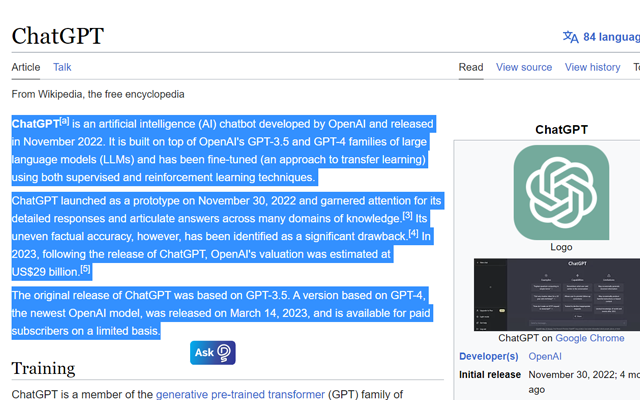
Task: Select the Read tab
Action: (x=471, y=67)
